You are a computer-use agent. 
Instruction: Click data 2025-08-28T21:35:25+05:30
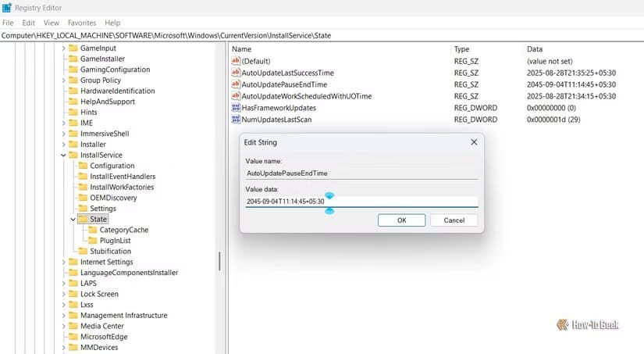pyautogui.click(x=571, y=73)
